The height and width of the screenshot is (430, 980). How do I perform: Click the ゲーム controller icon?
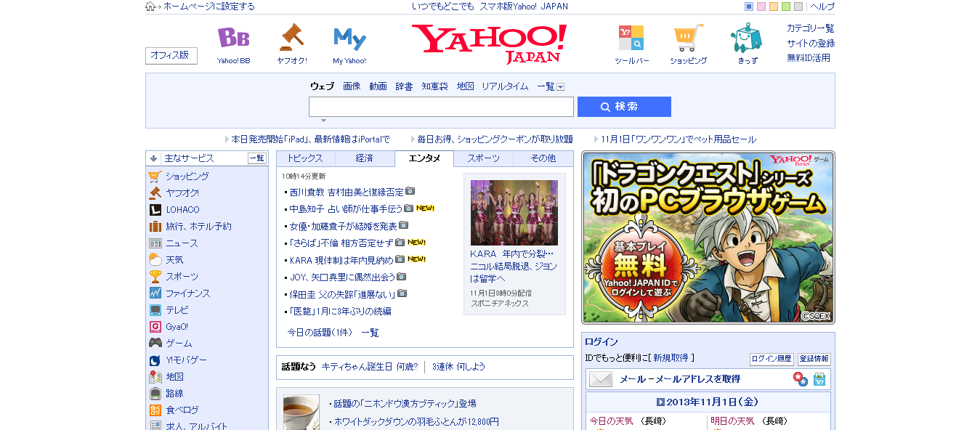(155, 343)
